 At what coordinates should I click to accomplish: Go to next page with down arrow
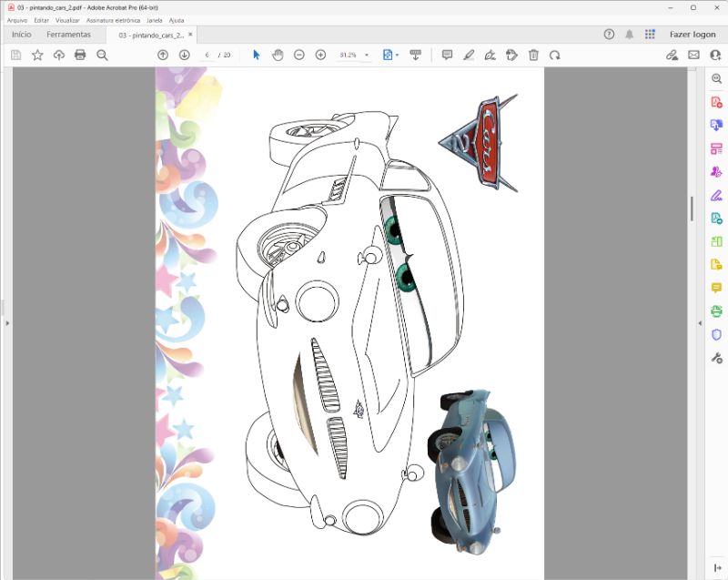coord(185,55)
